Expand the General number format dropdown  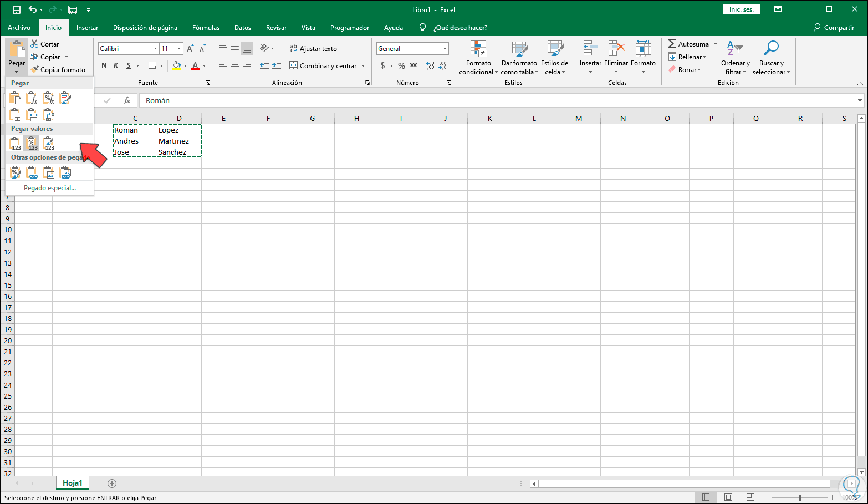[444, 48]
